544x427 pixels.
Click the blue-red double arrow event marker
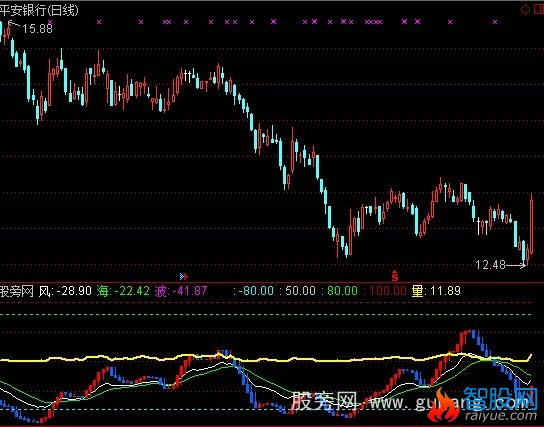pyautogui.click(x=184, y=276)
